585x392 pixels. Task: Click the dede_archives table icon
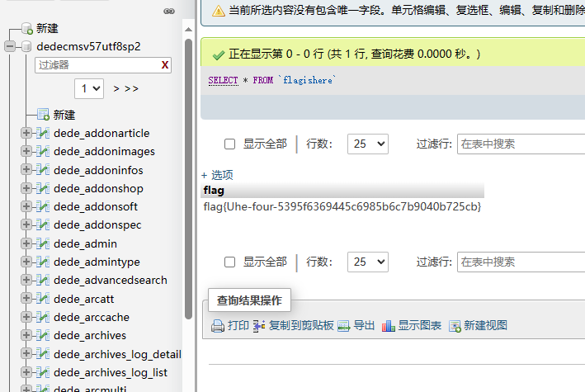43,335
